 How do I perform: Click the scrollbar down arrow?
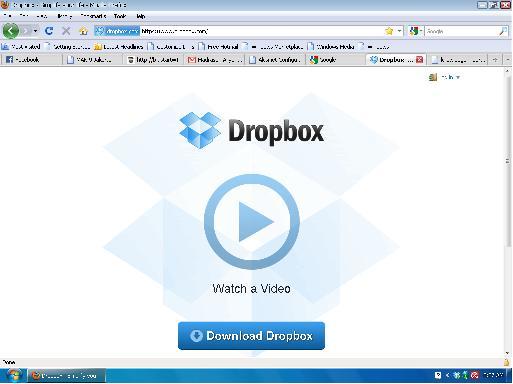tap(508, 354)
